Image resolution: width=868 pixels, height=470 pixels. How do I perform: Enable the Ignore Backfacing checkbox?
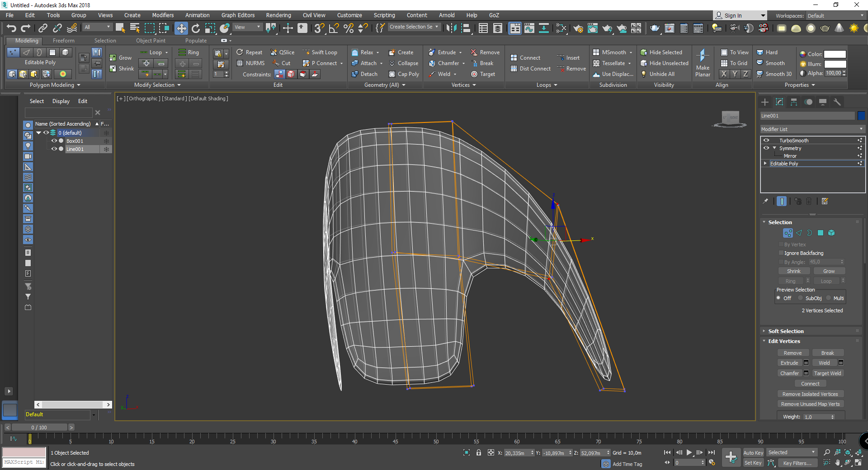pyautogui.click(x=781, y=253)
